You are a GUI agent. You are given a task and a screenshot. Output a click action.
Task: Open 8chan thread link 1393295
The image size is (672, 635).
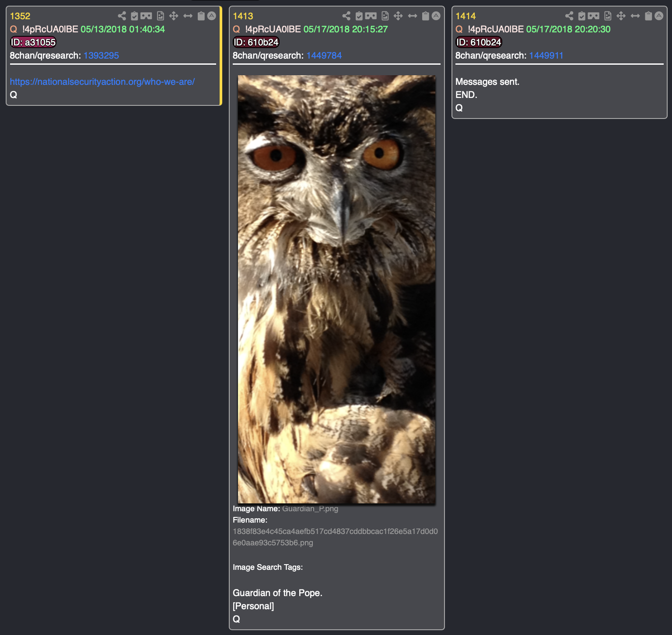tap(101, 56)
